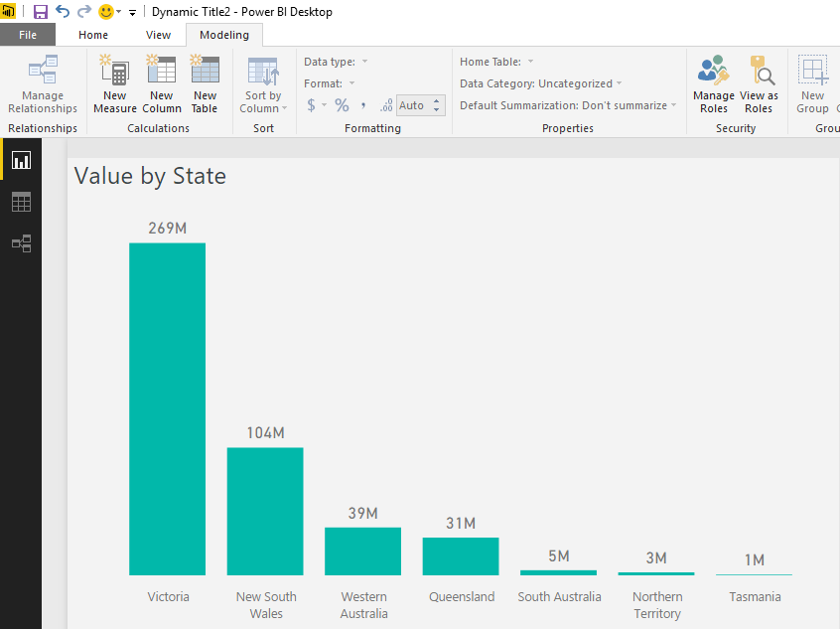The image size is (840, 629).
Task: Redo the last action
Action: pyautogui.click(x=84, y=11)
